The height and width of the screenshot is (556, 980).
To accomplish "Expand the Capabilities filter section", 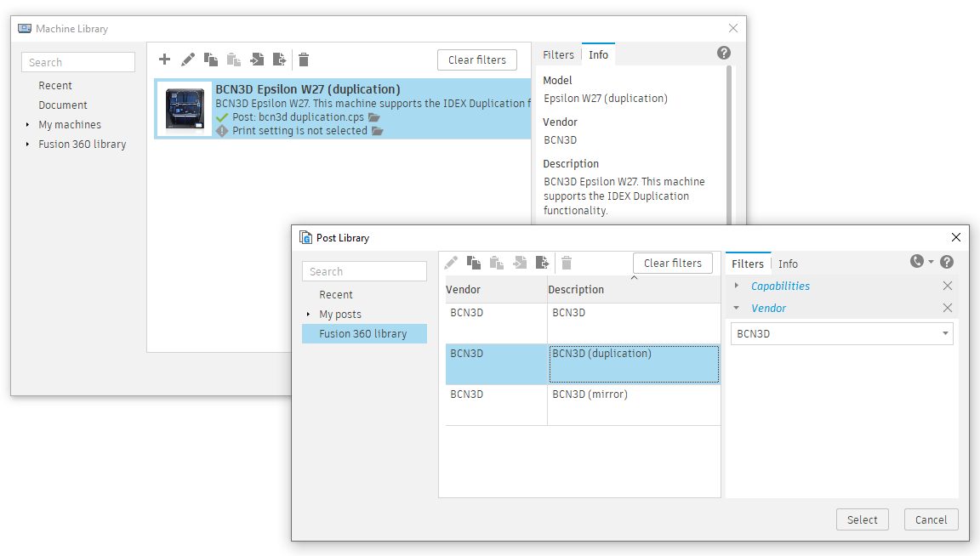I will pos(736,286).
